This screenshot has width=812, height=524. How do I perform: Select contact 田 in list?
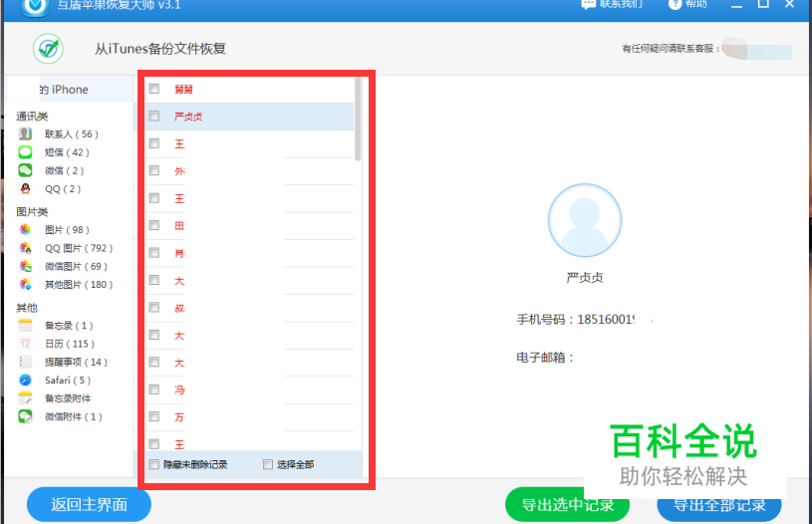click(179, 226)
